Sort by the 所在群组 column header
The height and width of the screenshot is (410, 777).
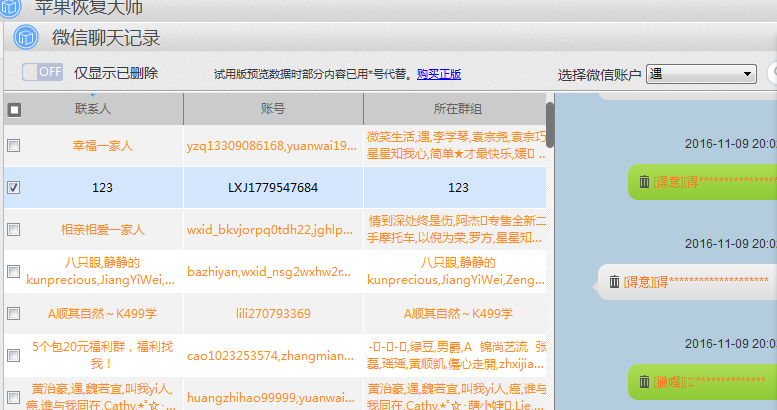[x=457, y=109]
